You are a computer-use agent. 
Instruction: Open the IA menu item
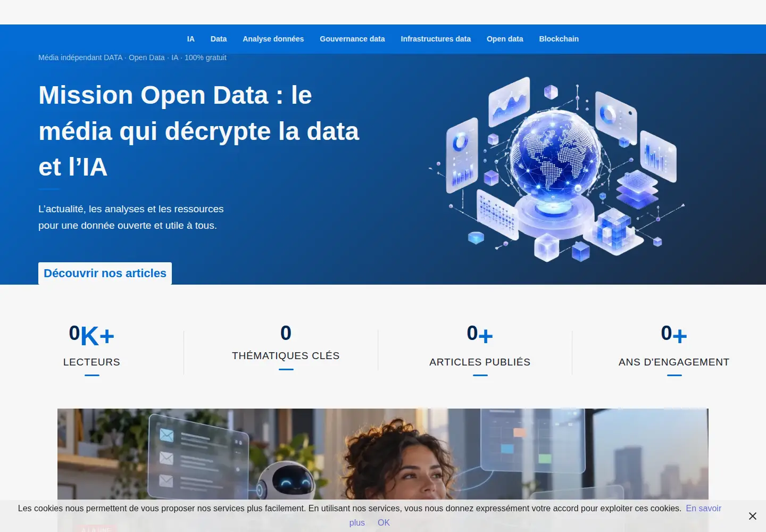[x=191, y=39]
